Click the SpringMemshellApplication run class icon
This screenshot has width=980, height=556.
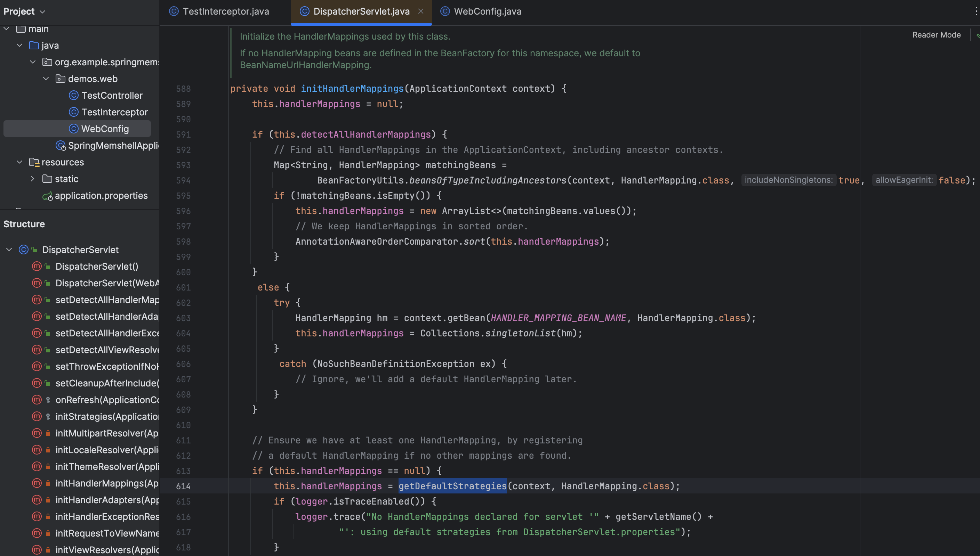61,146
